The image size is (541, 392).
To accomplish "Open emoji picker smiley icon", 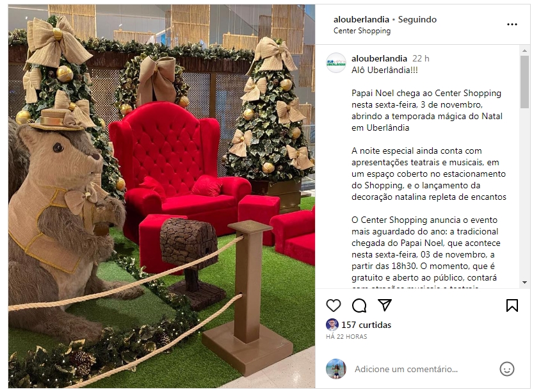I will [507, 369].
